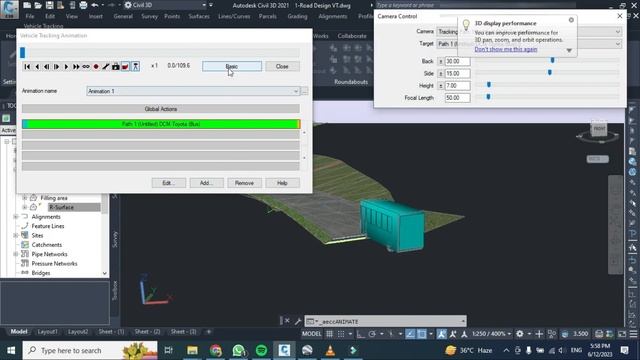Click the Edit... button in Animation dialog
The width and height of the screenshot is (640, 360).
(x=169, y=183)
